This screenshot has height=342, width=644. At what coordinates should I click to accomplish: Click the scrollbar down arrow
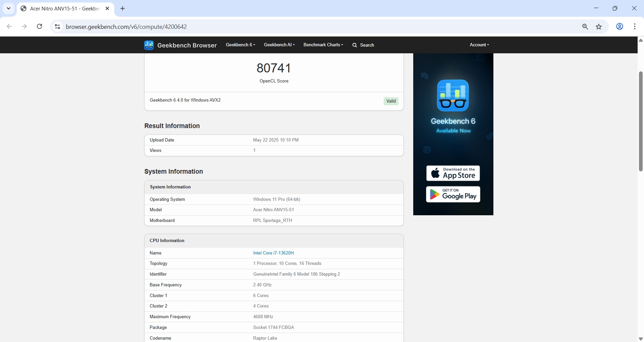pyautogui.click(x=641, y=339)
